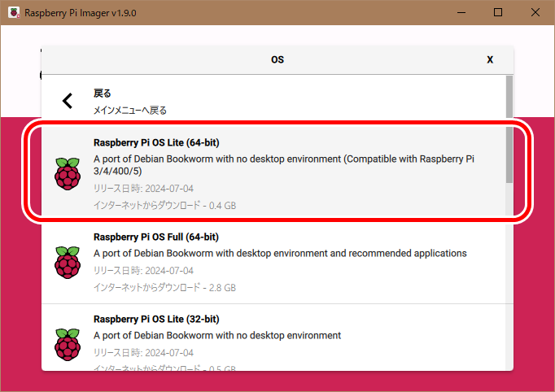This screenshot has width=555, height=392.
Task: Click the 戻る label
Action: click(x=103, y=93)
